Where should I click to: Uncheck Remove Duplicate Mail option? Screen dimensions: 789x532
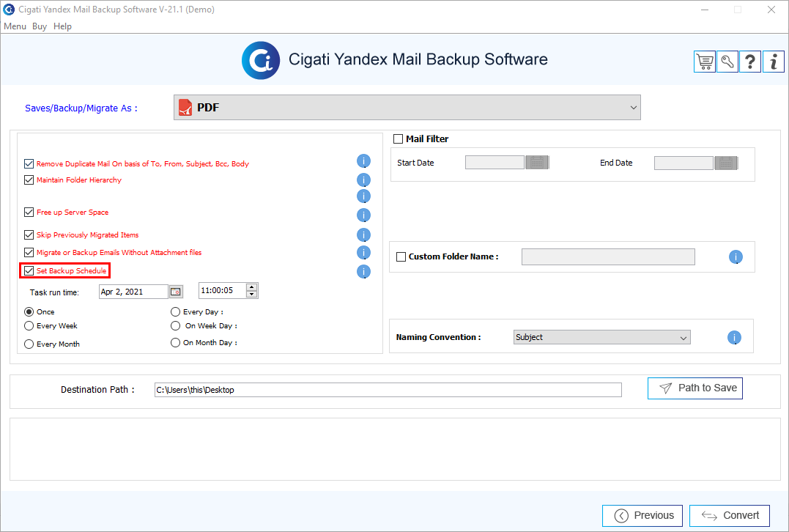pyautogui.click(x=29, y=163)
